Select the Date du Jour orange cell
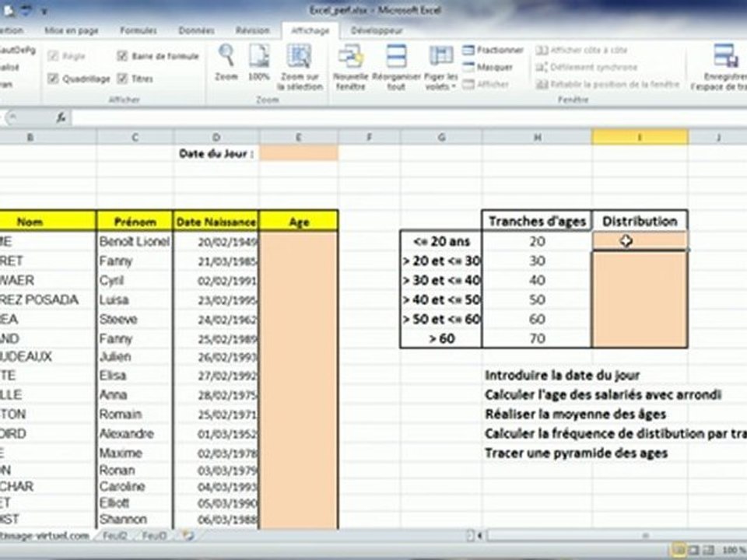The width and height of the screenshot is (747, 560). pyautogui.click(x=299, y=153)
